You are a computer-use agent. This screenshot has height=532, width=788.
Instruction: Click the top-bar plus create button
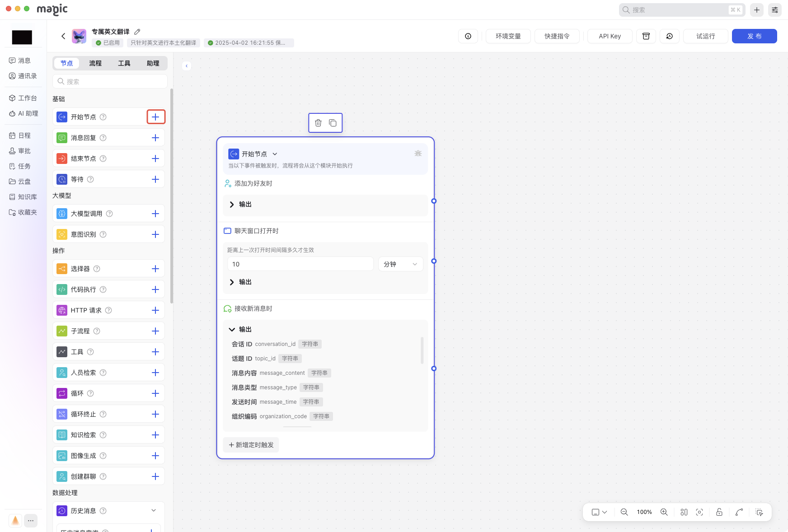(x=757, y=10)
